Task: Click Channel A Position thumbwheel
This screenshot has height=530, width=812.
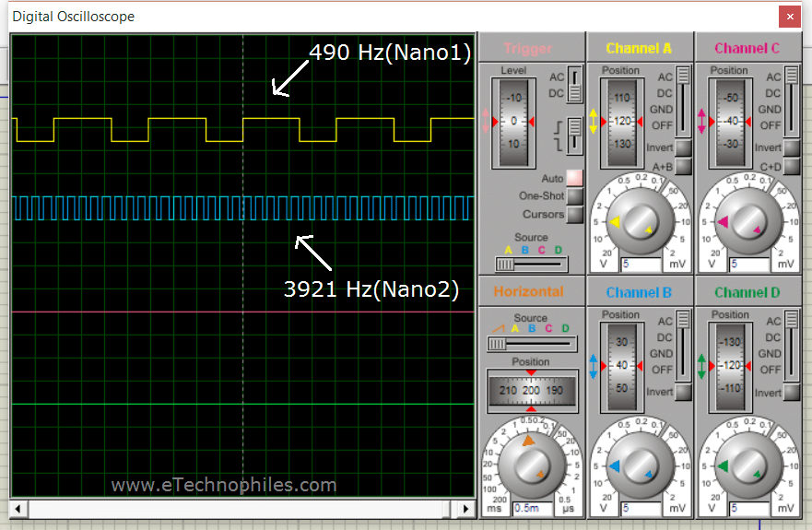Action: pyautogui.click(x=622, y=123)
